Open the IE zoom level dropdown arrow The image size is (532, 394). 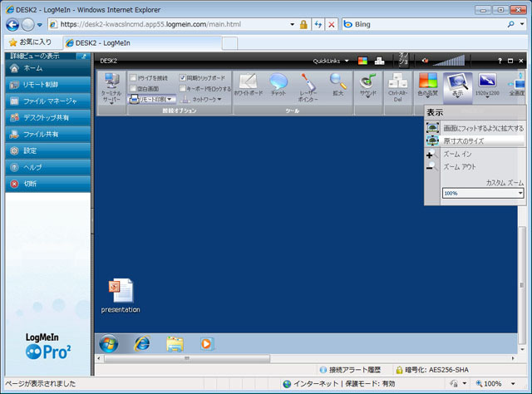click(513, 384)
